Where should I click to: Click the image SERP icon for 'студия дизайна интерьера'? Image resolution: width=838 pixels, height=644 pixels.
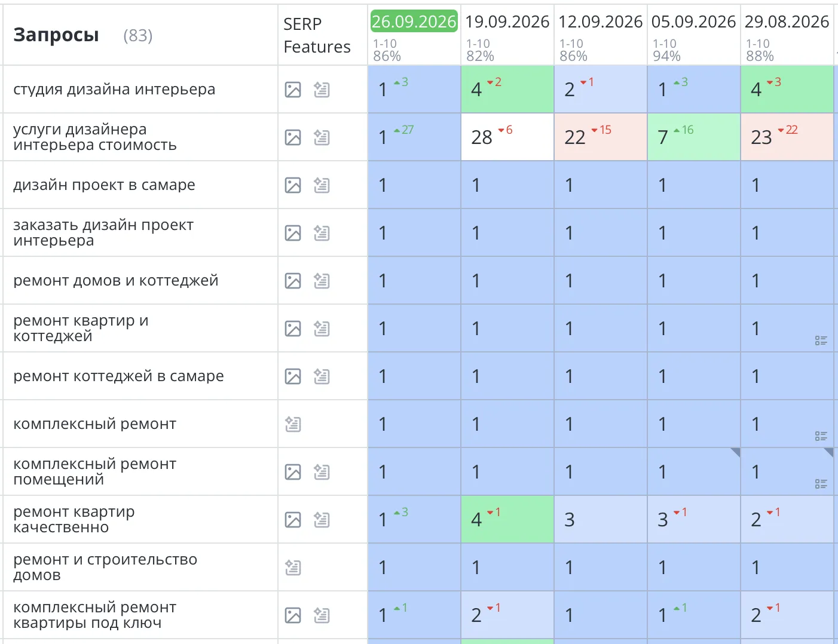coord(293,90)
